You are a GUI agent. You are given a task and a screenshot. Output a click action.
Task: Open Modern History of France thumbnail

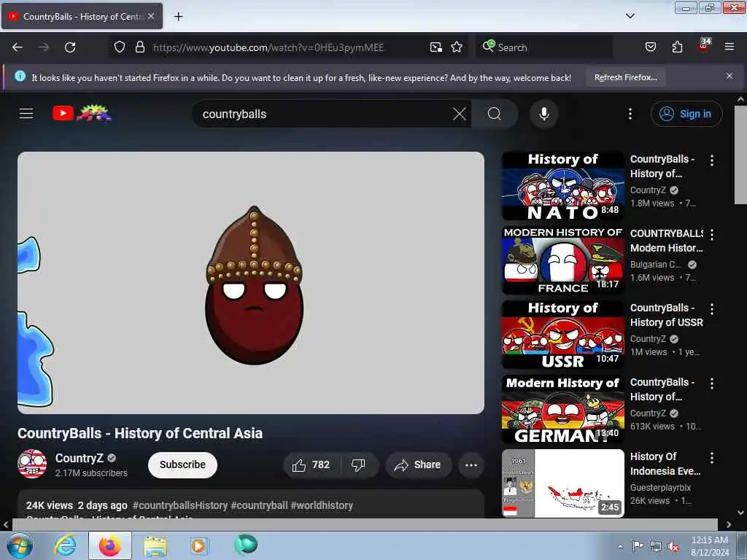562,260
